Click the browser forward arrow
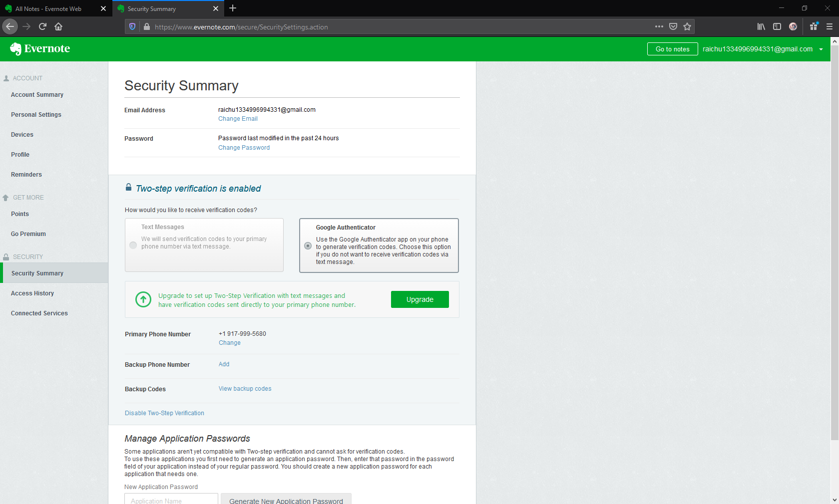 pyautogui.click(x=26, y=26)
